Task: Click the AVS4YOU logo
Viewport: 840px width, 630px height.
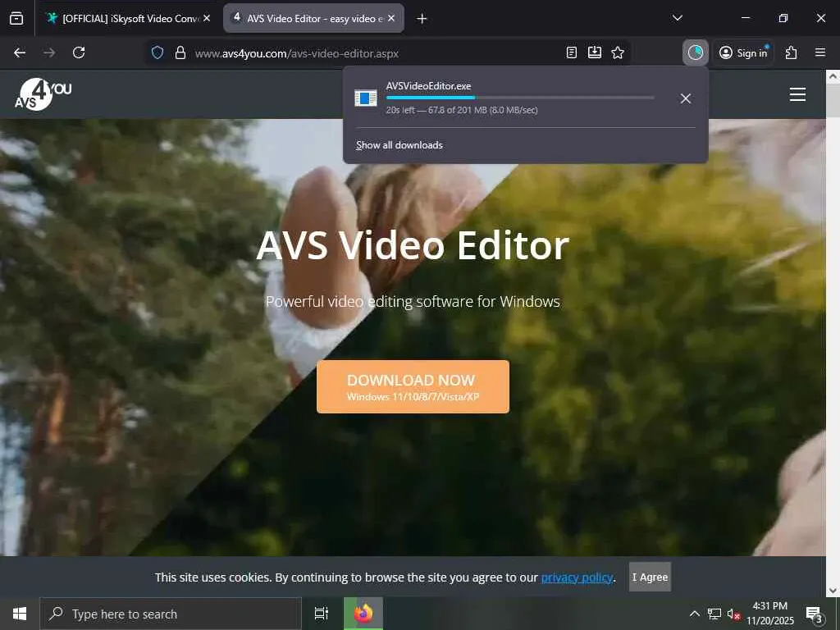Action: [x=43, y=94]
